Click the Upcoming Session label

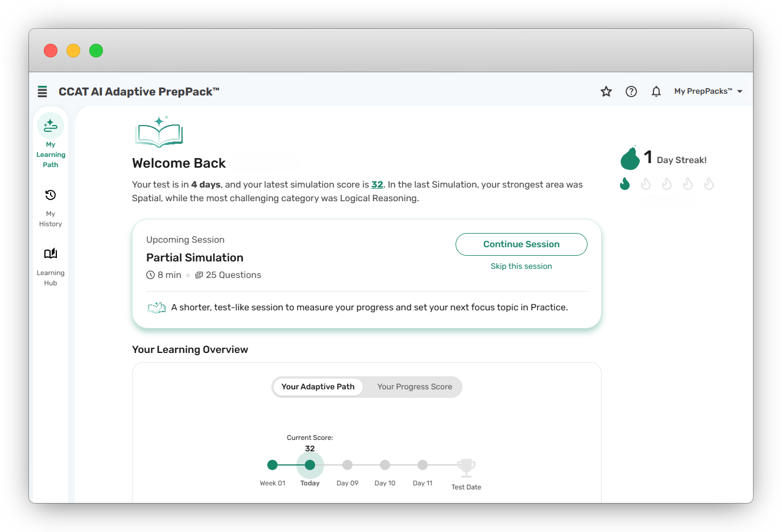point(185,240)
